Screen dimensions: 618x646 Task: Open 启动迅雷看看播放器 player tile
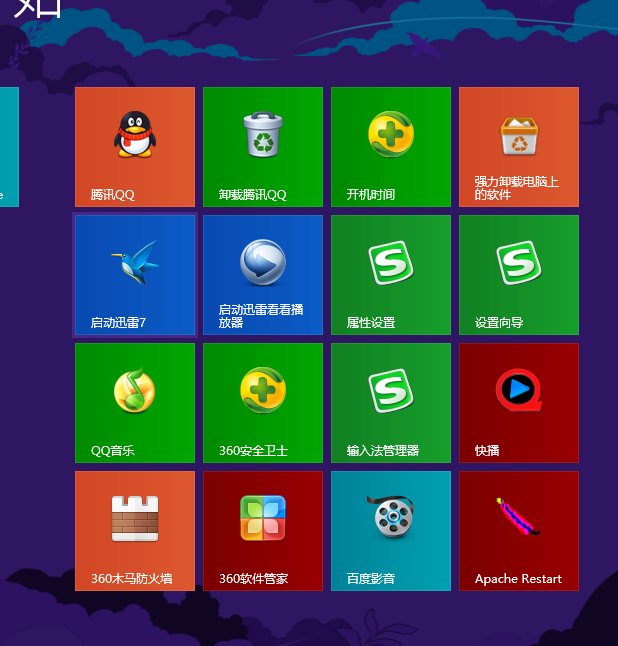pyautogui.click(x=262, y=274)
